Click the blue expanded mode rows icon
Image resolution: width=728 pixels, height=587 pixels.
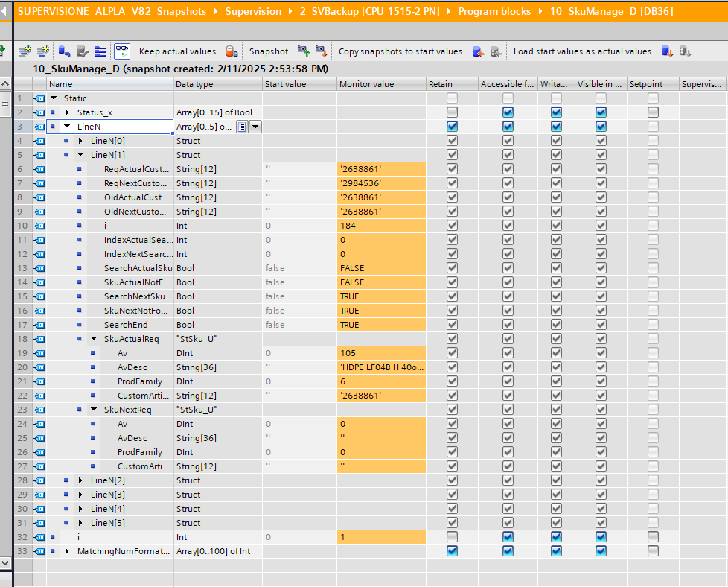[100, 51]
